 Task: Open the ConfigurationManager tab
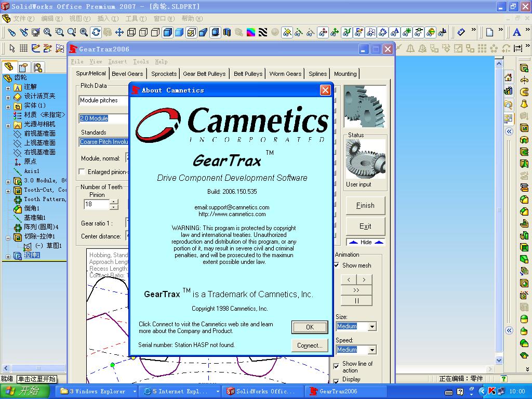(x=37, y=67)
